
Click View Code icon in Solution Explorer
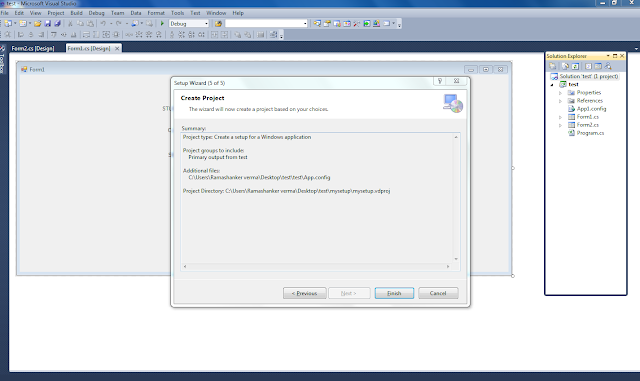(588, 66)
